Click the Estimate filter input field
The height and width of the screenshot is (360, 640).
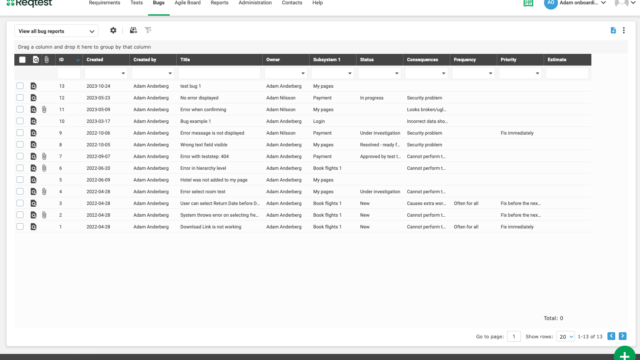pyautogui.click(x=567, y=73)
